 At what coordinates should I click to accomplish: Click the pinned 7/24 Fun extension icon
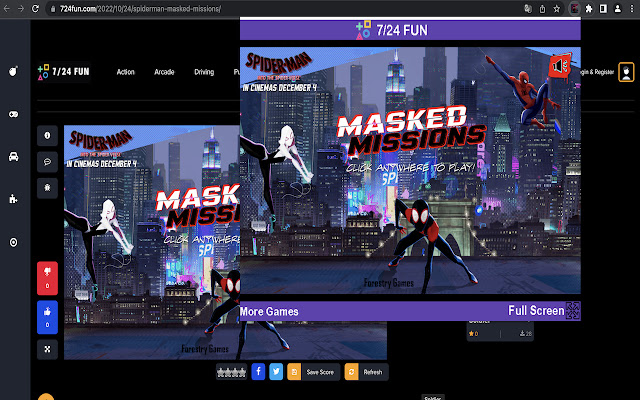tap(575, 9)
